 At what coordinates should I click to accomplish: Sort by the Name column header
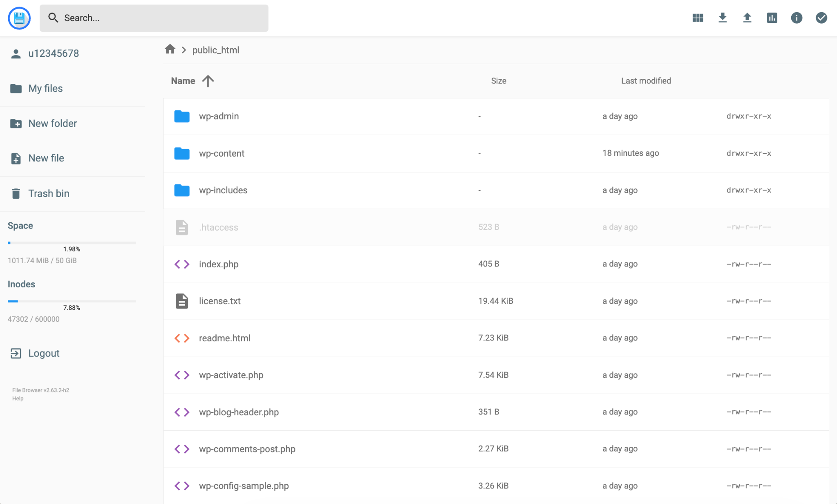click(183, 81)
